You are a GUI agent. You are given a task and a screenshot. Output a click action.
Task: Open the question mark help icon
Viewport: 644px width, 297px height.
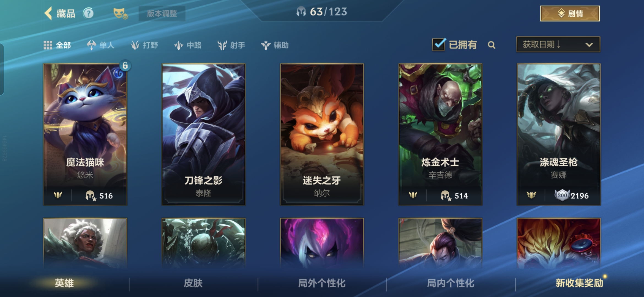88,13
